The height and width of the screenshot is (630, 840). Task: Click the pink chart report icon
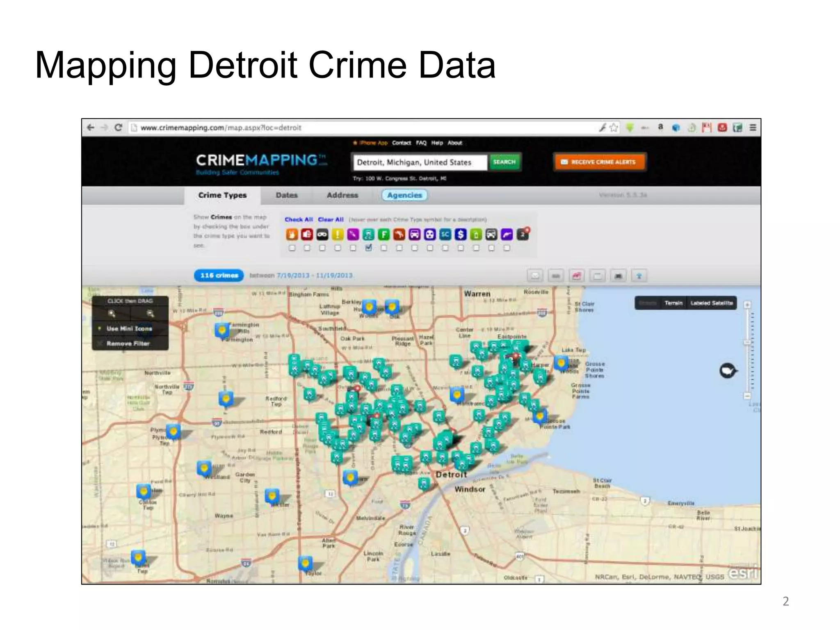coord(577,276)
